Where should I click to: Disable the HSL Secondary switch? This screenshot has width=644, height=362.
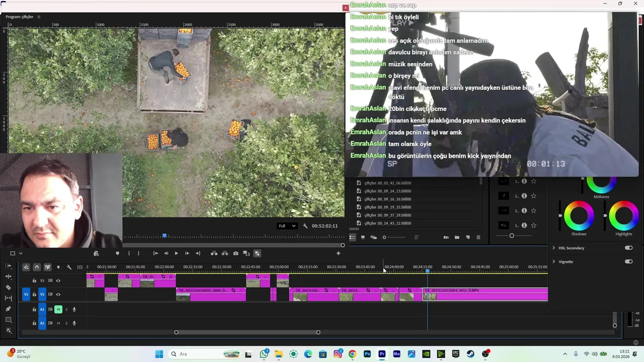coord(628,248)
